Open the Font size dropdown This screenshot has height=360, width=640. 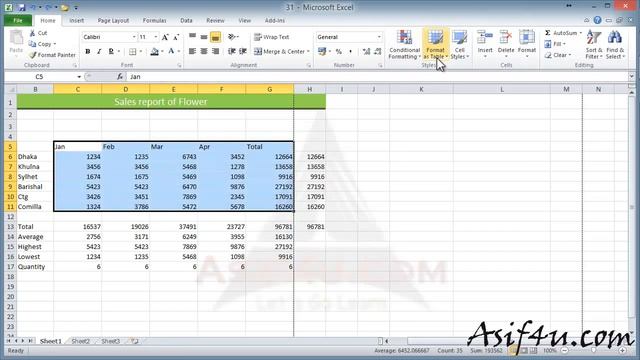[156, 37]
